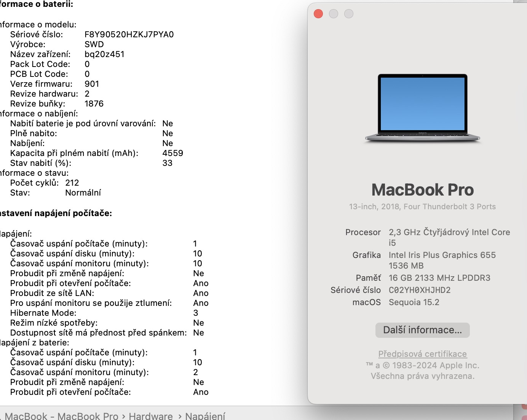
Task: Click cell revision value 1876
Action: [94, 103]
